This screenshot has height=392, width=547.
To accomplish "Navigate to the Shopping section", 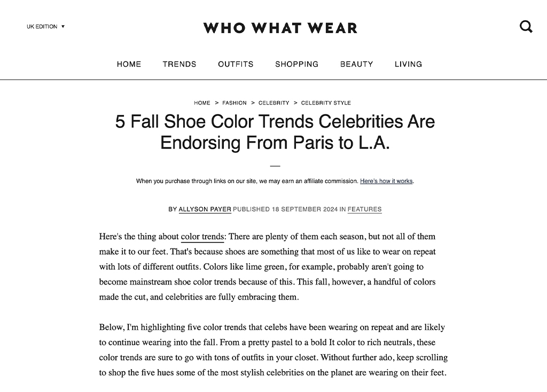I will [296, 64].
